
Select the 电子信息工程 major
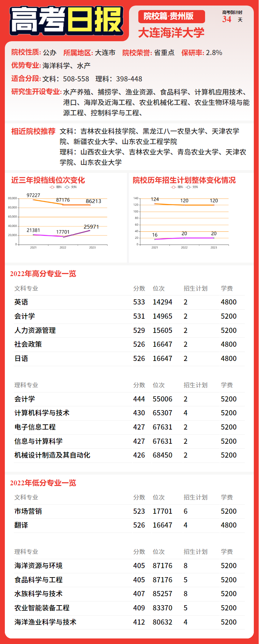point(35,427)
